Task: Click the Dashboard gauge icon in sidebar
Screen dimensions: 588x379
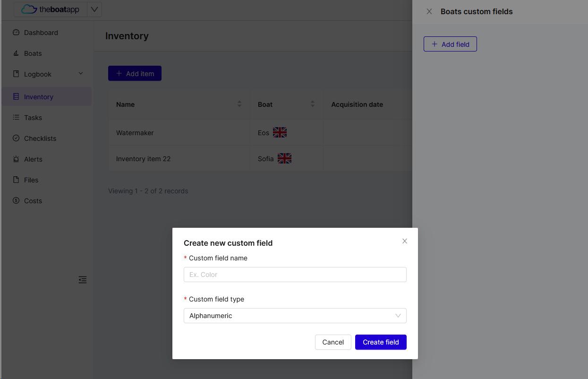Action: 16,33
